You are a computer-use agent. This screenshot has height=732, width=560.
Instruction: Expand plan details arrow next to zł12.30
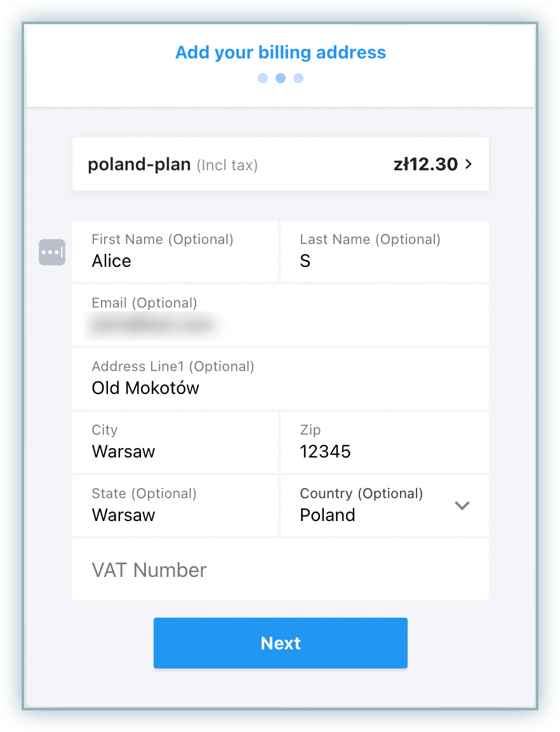[x=469, y=164]
